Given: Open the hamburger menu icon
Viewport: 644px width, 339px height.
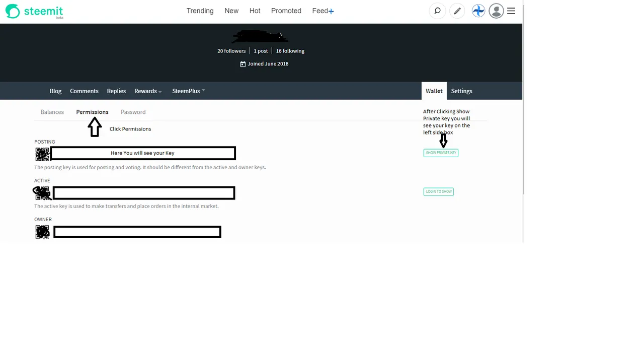Looking at the screenshot, I should [511, 11].
